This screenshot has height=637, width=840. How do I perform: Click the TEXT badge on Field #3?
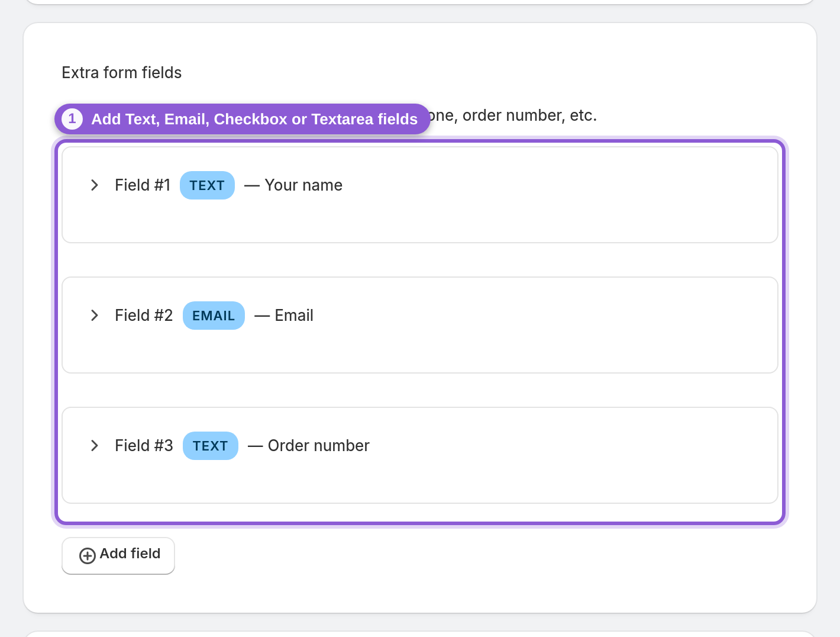pos(211,446)
